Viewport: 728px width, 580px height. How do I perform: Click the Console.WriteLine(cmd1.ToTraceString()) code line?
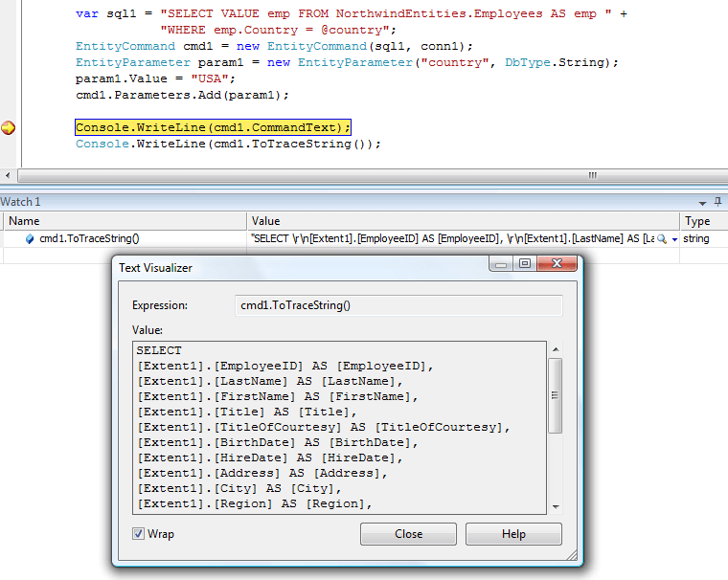pyautogui.click(x=228, y=144)
